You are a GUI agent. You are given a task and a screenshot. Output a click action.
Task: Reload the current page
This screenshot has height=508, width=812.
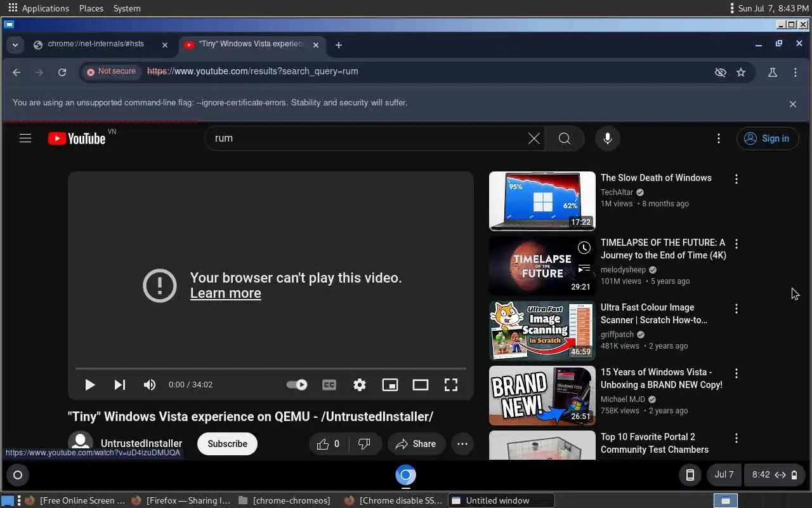click(x=62, y=72)
